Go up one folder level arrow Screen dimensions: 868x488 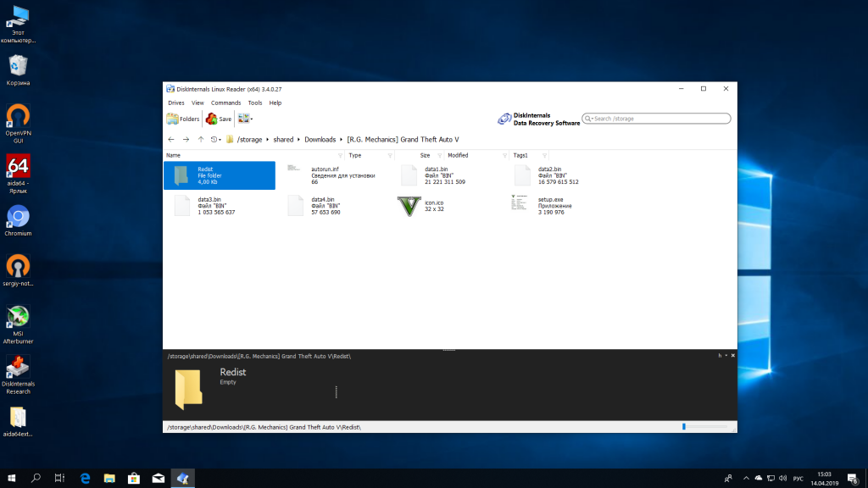pyautogui.click(x=201, y=139)
